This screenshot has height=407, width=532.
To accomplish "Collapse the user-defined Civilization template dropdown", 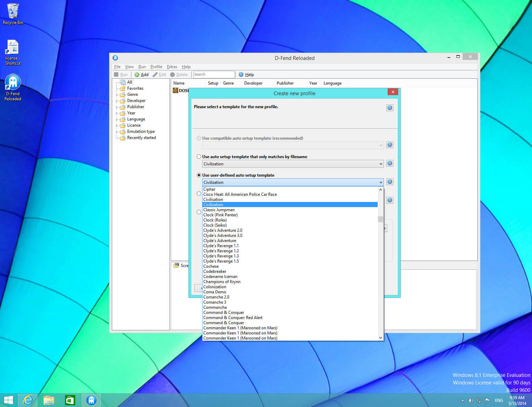I will click(293, 182).
